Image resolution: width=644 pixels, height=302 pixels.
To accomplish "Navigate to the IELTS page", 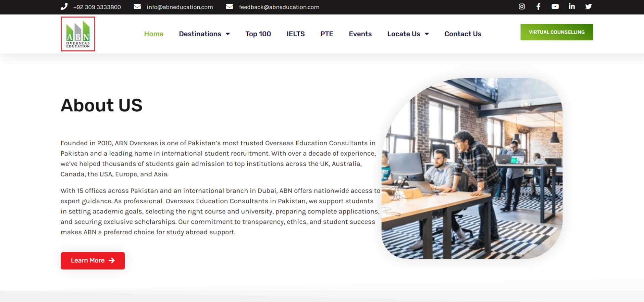I will [295, 34].
